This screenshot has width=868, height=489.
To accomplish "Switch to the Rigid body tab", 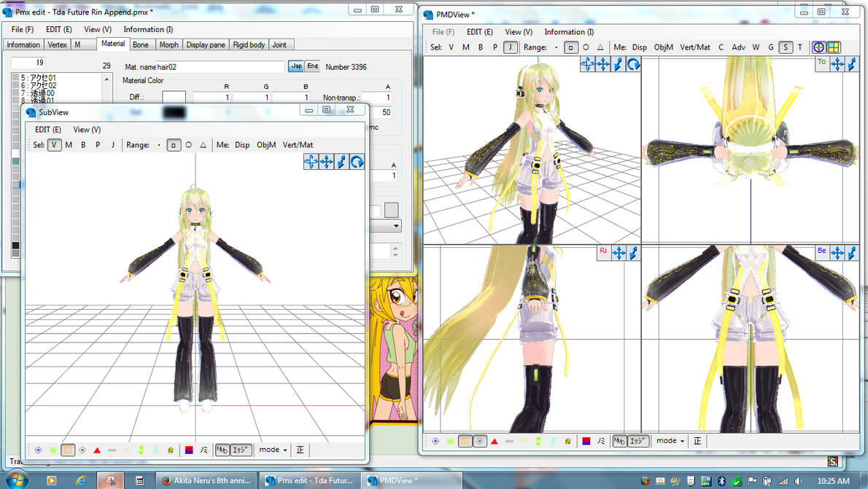I will click(x=249, y=44).
